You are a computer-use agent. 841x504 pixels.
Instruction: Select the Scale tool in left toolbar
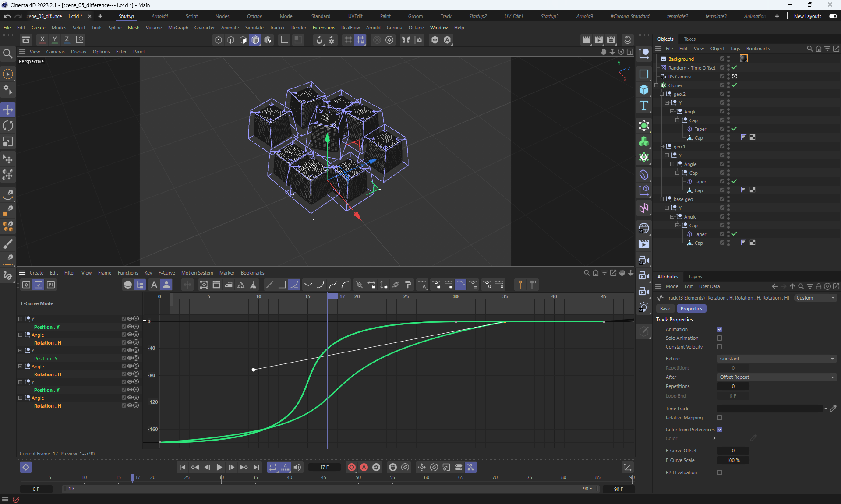click(8, 142)
